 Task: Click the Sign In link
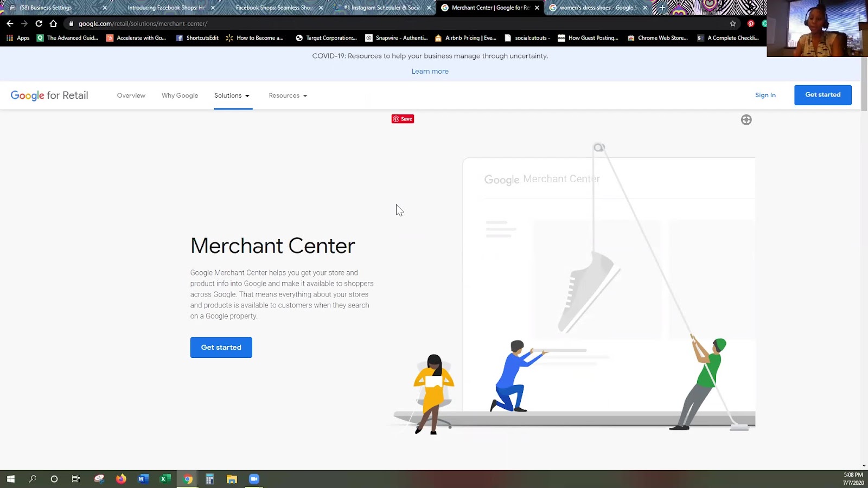(765, 95)
